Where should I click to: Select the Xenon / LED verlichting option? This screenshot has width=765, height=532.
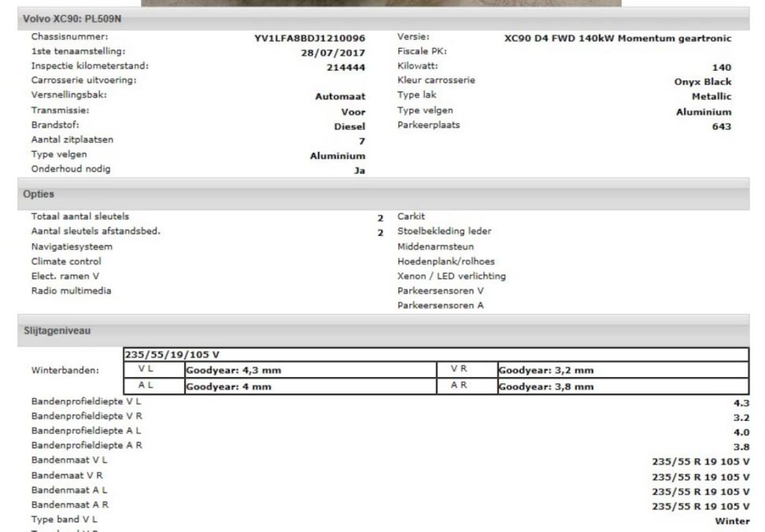point(451,276)
